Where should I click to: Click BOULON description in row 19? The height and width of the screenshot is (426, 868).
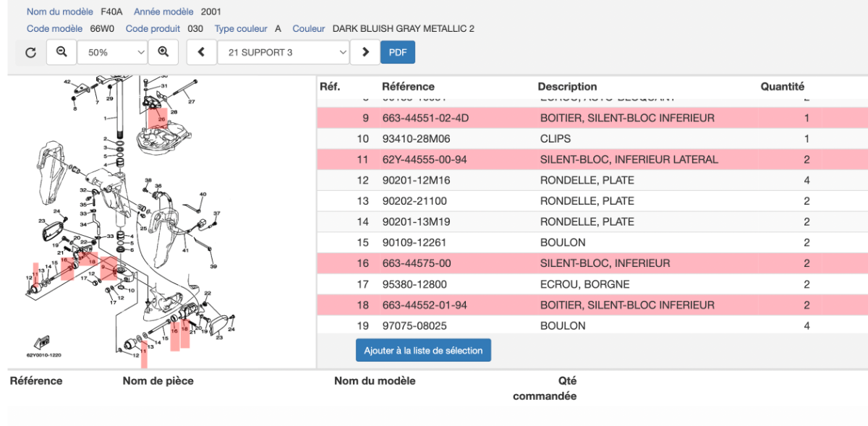coord(563,325)
